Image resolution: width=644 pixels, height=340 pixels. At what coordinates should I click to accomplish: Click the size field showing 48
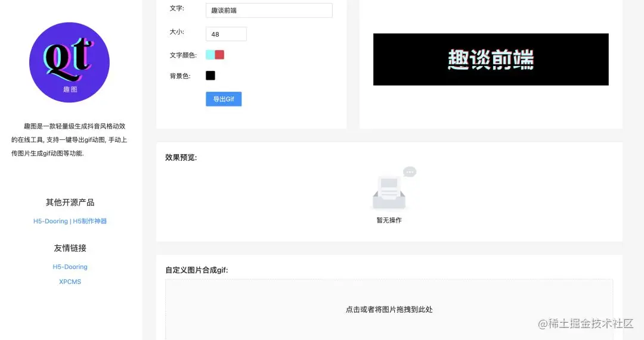pyautogui.click(x=227, y=34)
